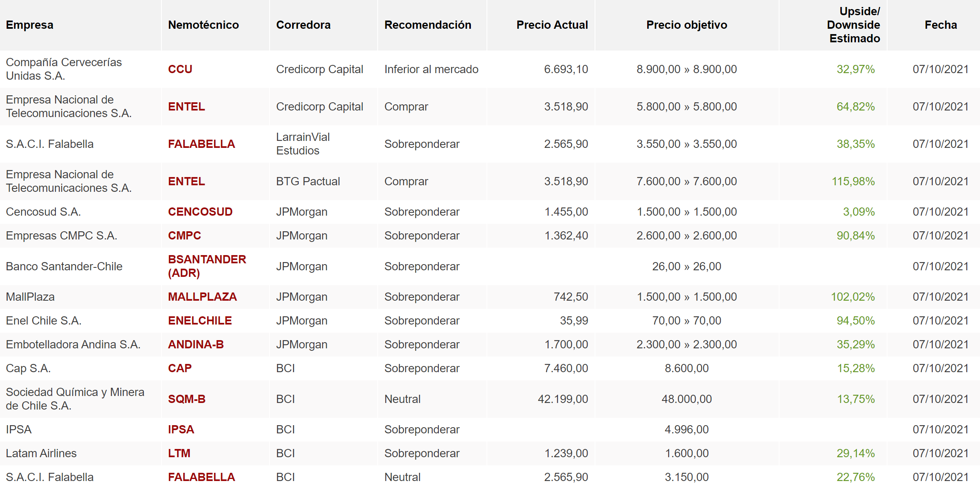Click ENTEL ticker in BTG Pactual row
The width and height of the screenshot is (980, 488).
click(x=186, y=181)
